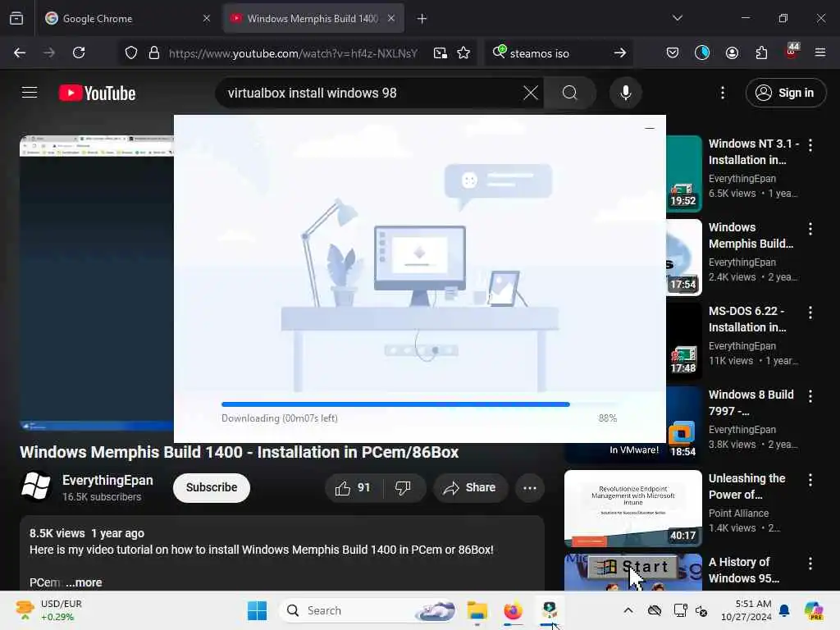Image resolution: width=840 pixels, height=630 pixels.
Task: Open the blue circular extension icon
Action: coord(702,52)
